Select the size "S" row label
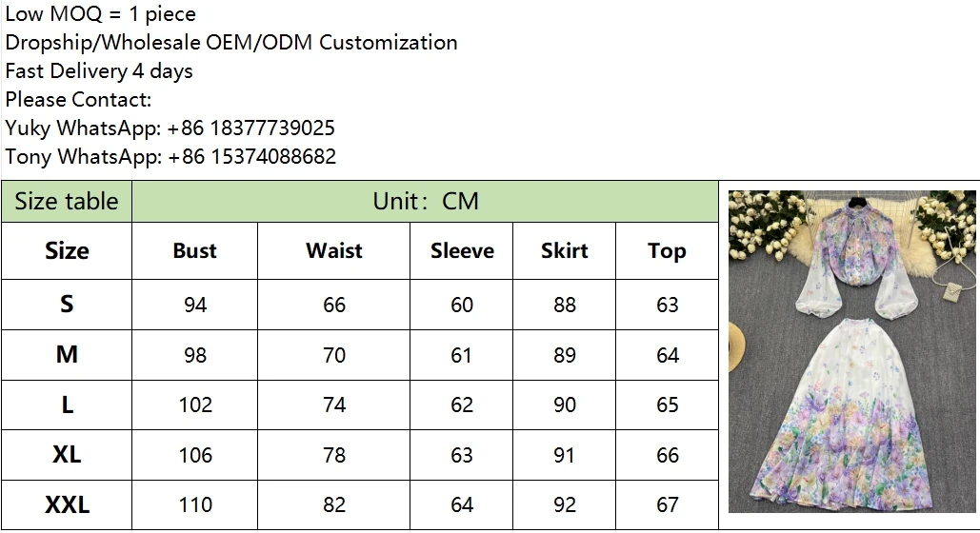This screenshot has width=980, height=533. pos(67,305)
